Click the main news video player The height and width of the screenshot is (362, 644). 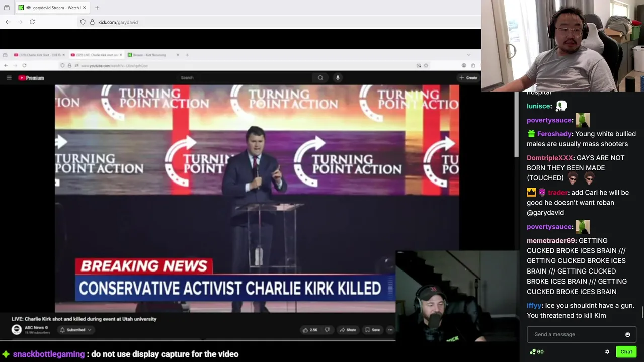click(257, 199)
